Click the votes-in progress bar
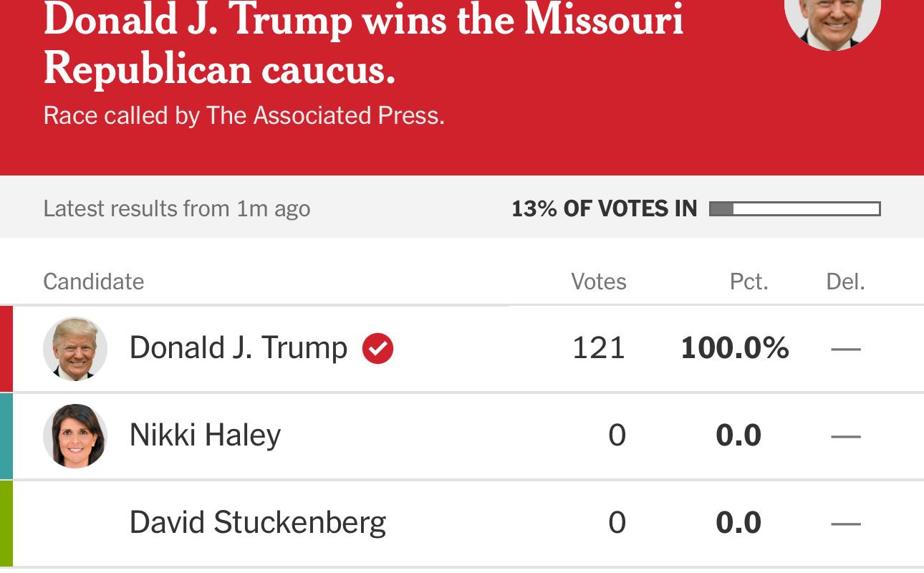The height and width of the screenshot is (573, 924). 794,209
